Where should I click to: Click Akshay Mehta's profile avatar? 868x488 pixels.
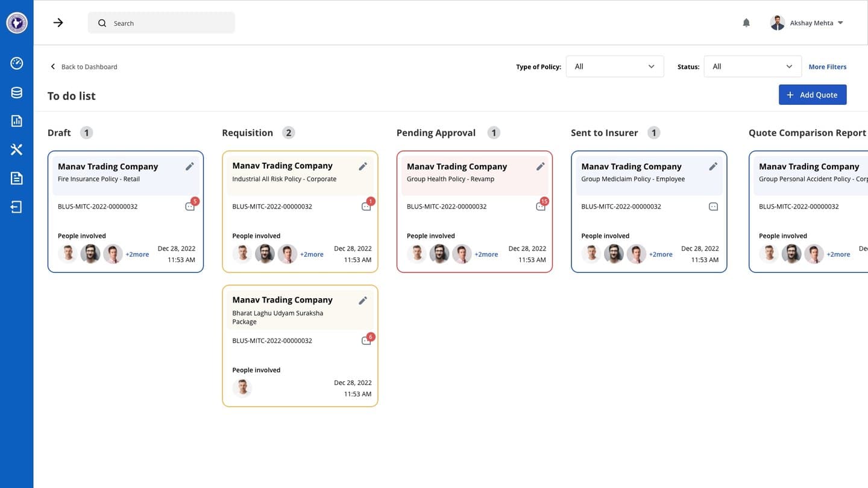[778, 23]
